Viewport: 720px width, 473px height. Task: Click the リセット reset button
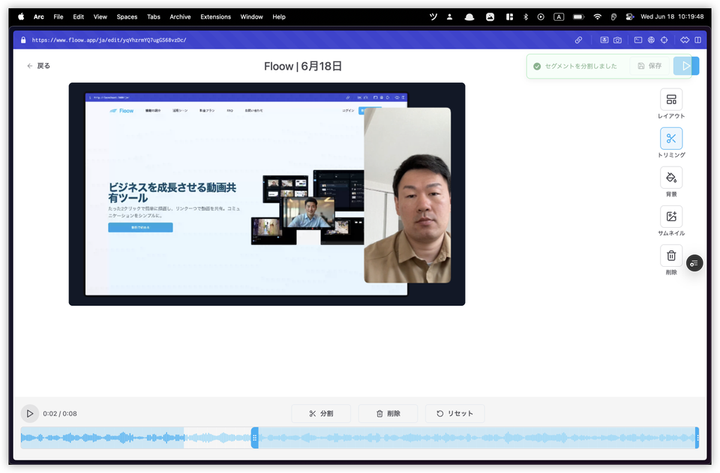[x=454, y=413]
